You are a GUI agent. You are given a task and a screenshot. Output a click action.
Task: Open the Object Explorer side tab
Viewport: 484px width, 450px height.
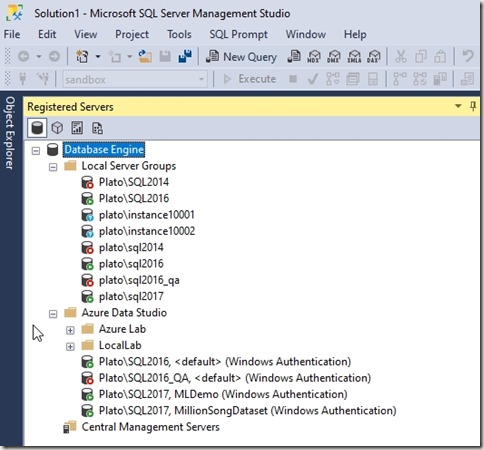pyautogui.click(x=10, y=133)
